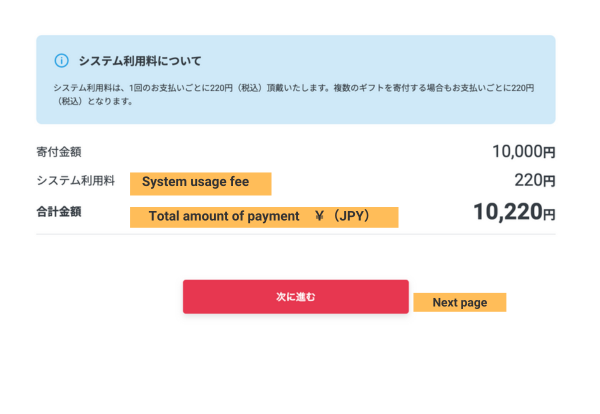Click the first line of the notice text

point(290,88)
